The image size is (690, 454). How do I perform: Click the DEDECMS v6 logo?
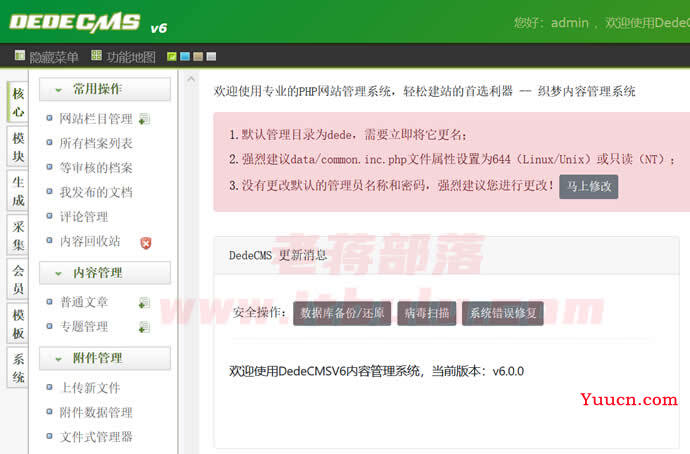pos(88,23)
